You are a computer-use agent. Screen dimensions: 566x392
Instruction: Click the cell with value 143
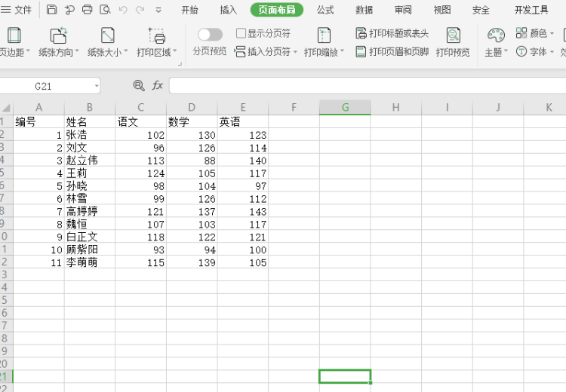point(243,211)
